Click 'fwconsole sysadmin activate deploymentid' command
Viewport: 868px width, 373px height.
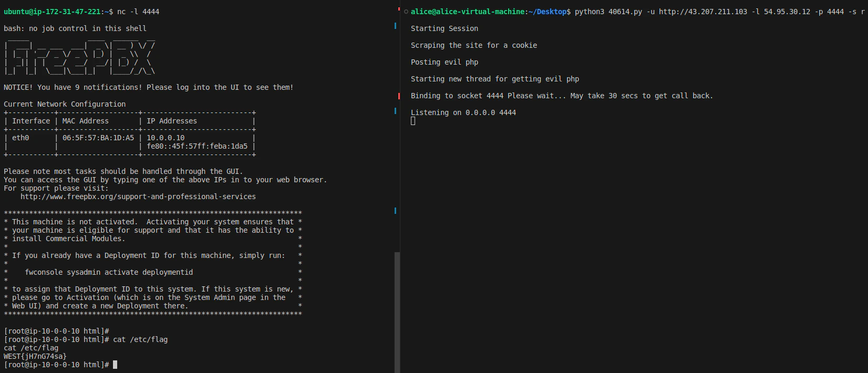[x=109, y=272]
